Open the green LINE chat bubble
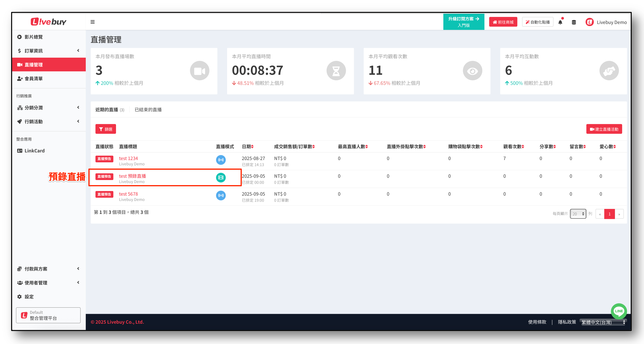The width and height of the screenshot is (644, 344). click(x=619, y=311)
